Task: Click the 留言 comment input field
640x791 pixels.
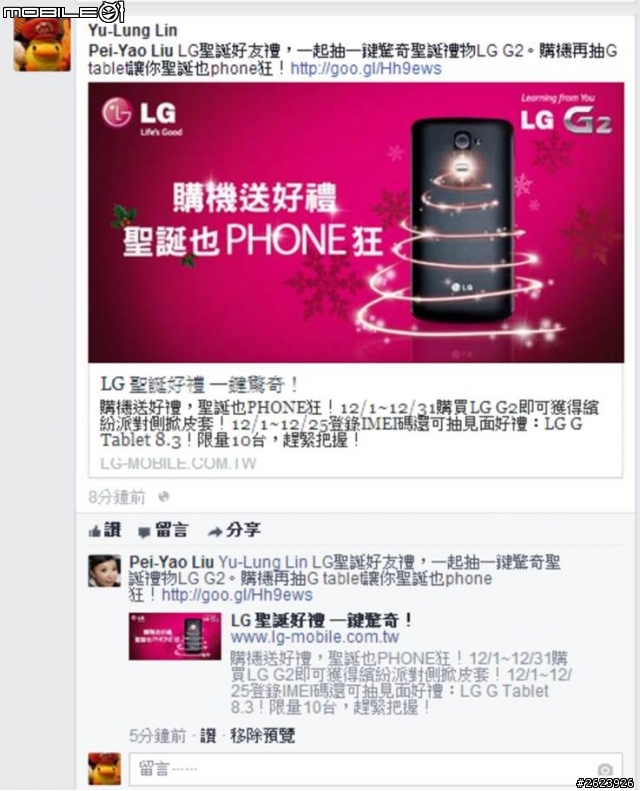Action: click(x=375, y=769)
